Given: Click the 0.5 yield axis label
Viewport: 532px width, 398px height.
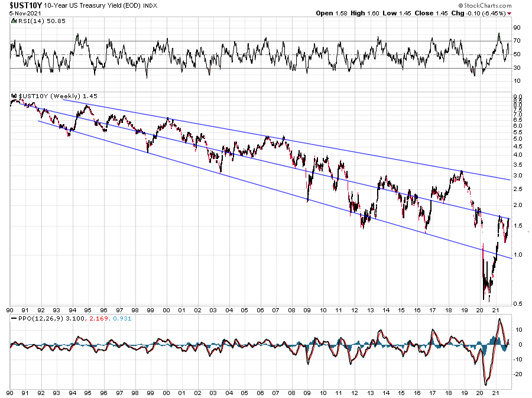Looking at the screenshot, I should 518,303.
